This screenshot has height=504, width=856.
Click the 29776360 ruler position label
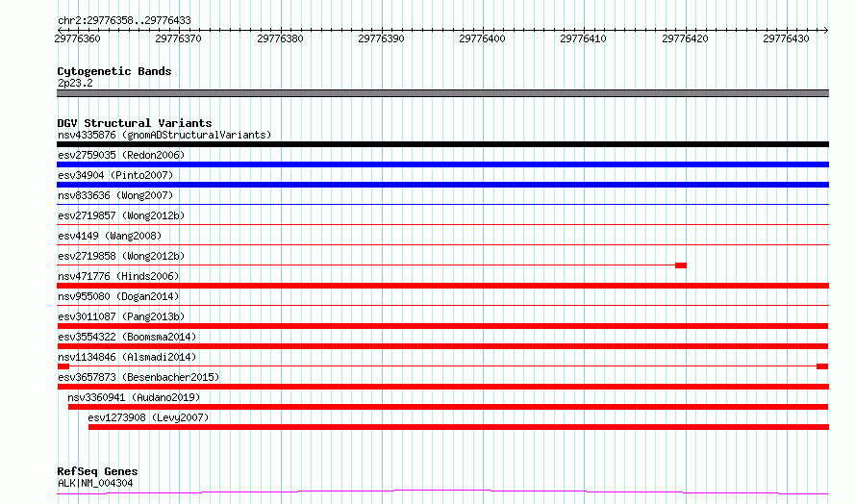(x=78, y=38)
